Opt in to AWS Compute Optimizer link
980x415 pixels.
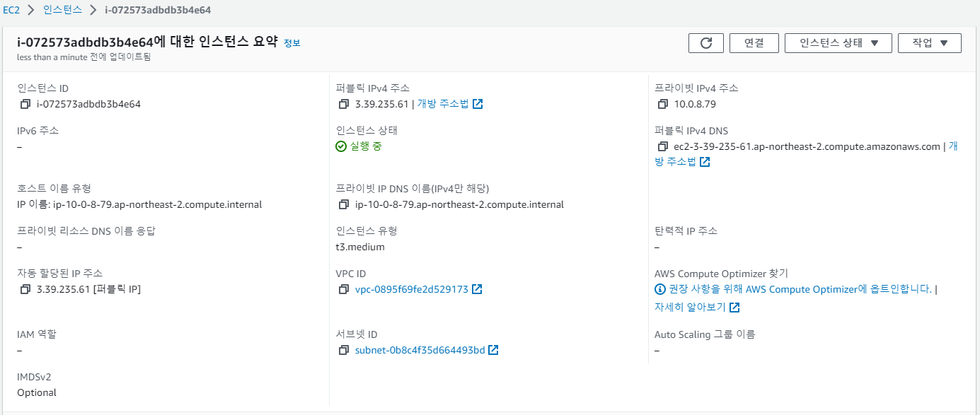click(800, 289)
